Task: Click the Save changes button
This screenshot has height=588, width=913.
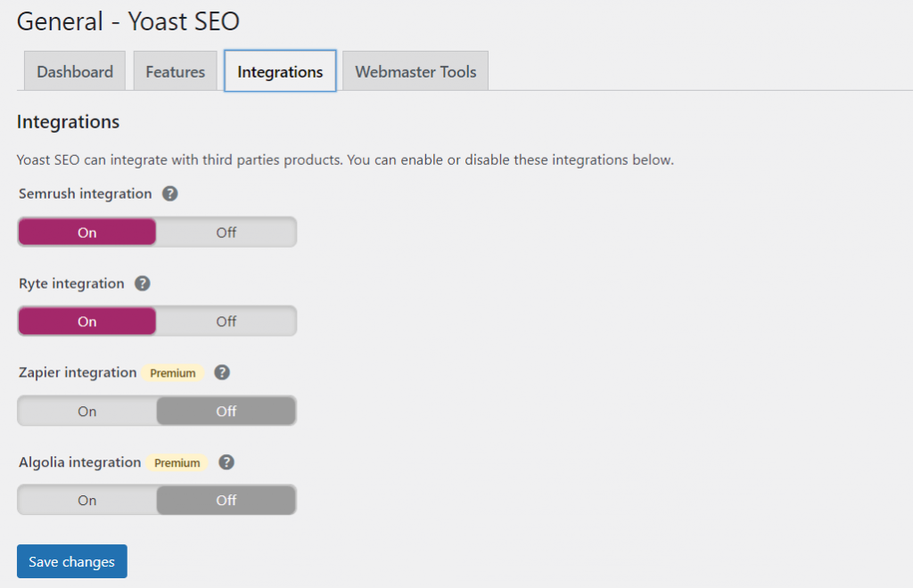Action: pyautogui.click(x=71, y=561)
